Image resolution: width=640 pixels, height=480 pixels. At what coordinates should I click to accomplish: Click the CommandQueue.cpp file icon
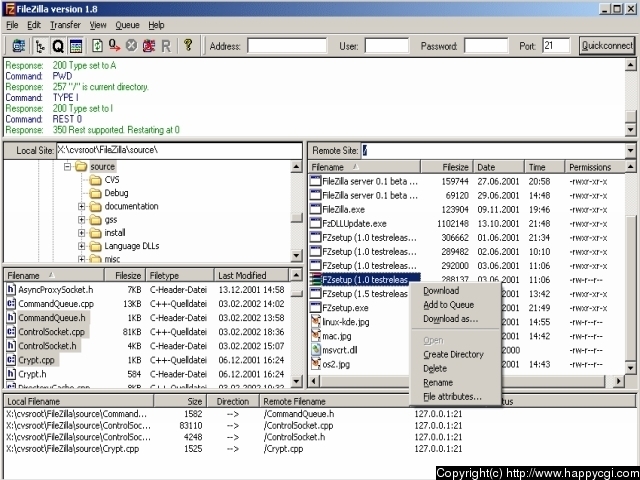[x=11, y=304]
